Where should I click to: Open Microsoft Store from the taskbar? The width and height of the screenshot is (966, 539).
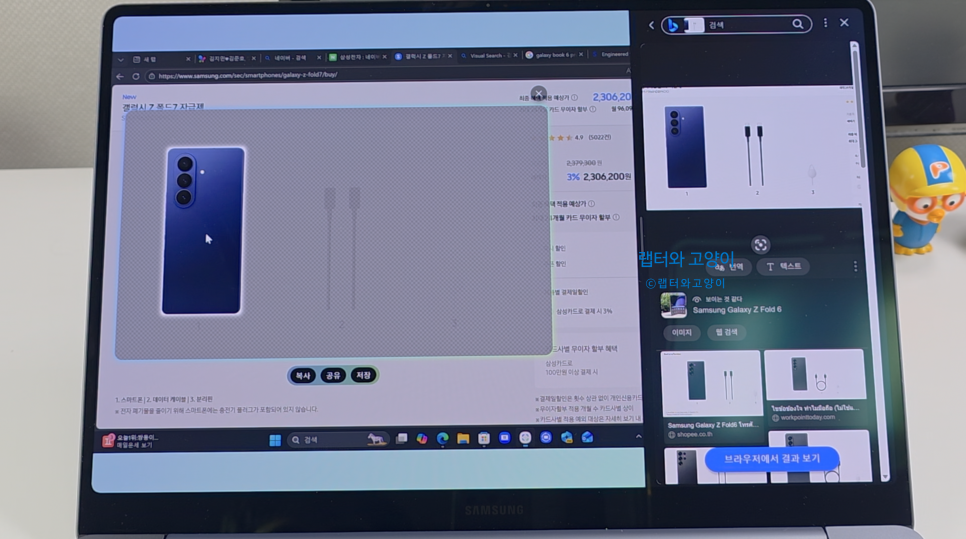tap(484, 438)
